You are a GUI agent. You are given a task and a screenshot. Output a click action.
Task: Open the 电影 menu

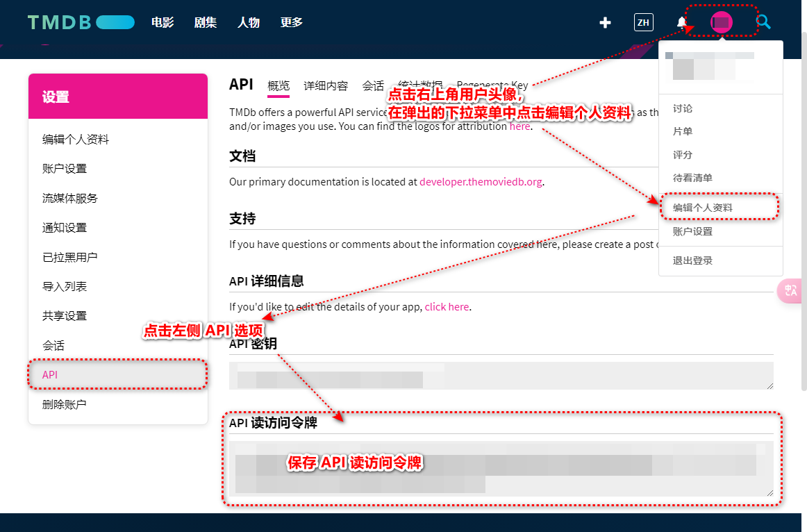pos(163,22)
